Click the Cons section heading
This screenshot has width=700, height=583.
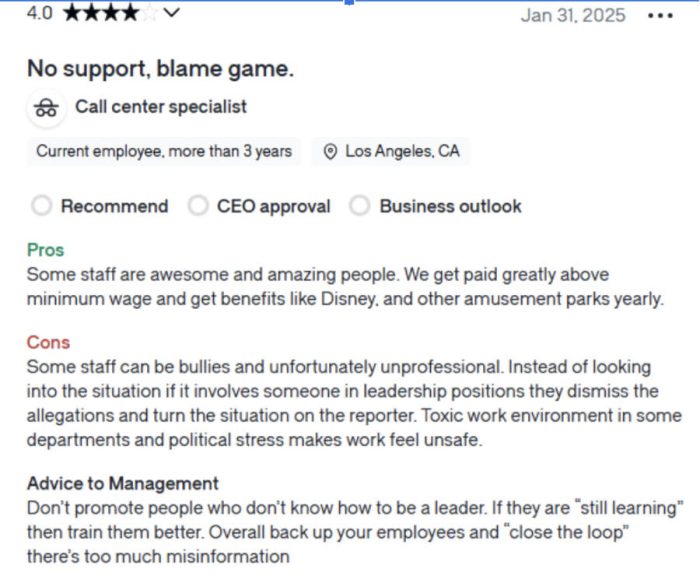[48, 343]
